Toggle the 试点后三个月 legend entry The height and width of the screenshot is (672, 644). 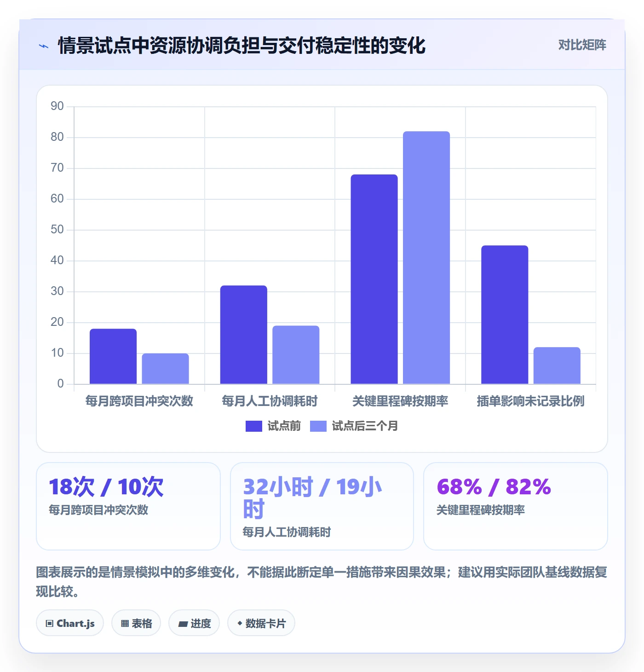pyautogui.click(x=354, y=426)
